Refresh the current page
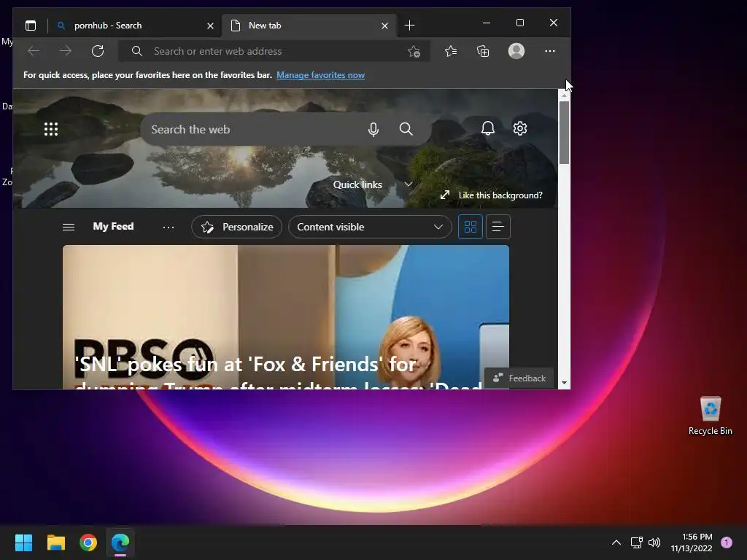 tap(98, 51)
